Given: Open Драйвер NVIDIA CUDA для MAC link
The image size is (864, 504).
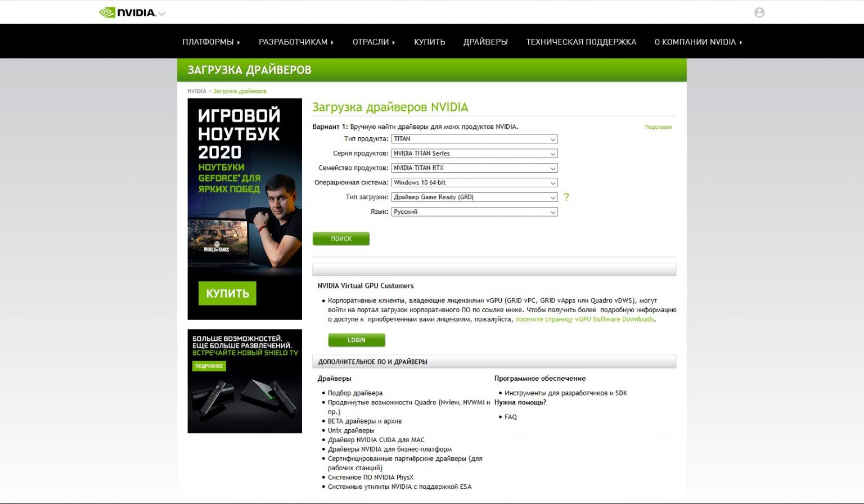Looking at the screenshot, I should (x=376, y=440).
